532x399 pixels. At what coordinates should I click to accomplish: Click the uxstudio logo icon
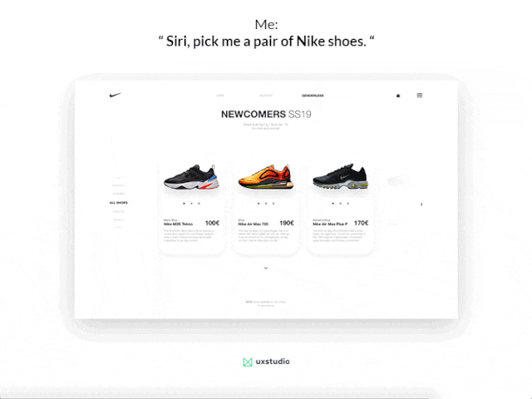point(248,362)
